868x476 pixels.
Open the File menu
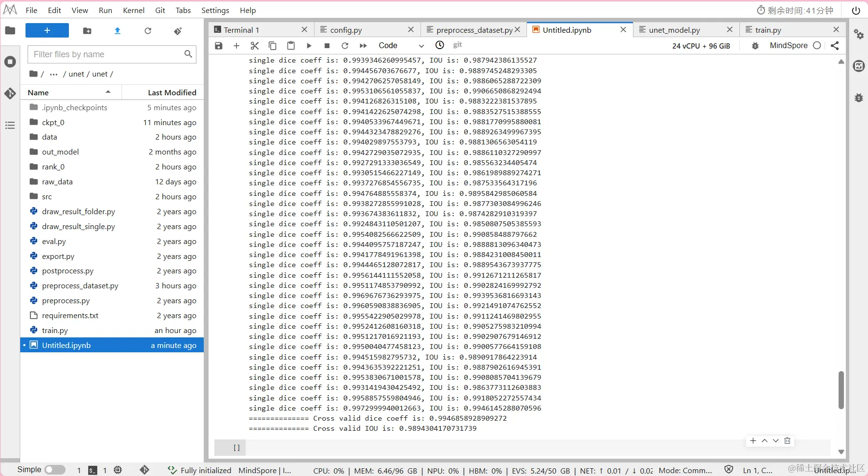click(31, 10)
